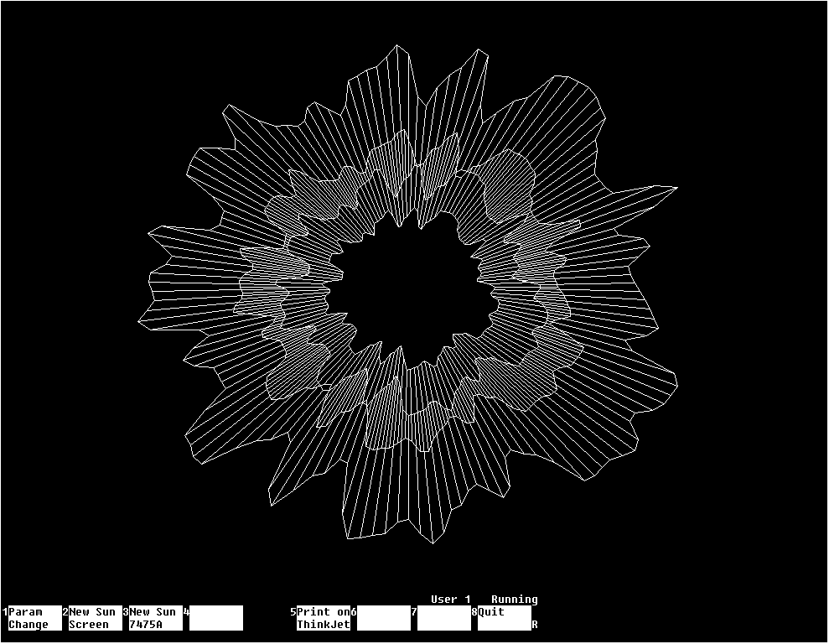Image resolution: width=829 pixels, height=644 pixels.
Task: Click the User 1 status label
Action: [451, 600]
